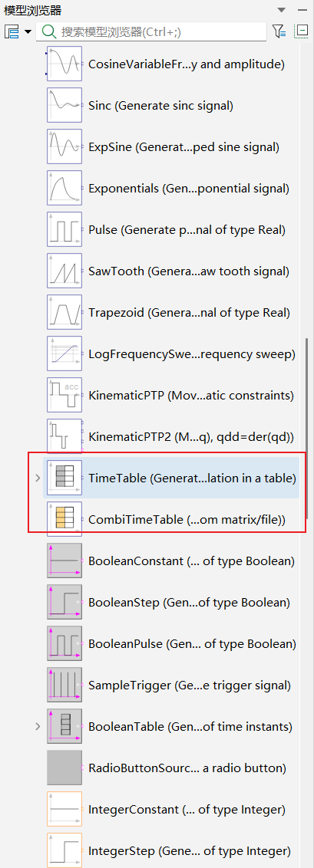Screen dimensions: 314x868
Task: Click the Pulse signal block icon
Action: pos(64,229)
